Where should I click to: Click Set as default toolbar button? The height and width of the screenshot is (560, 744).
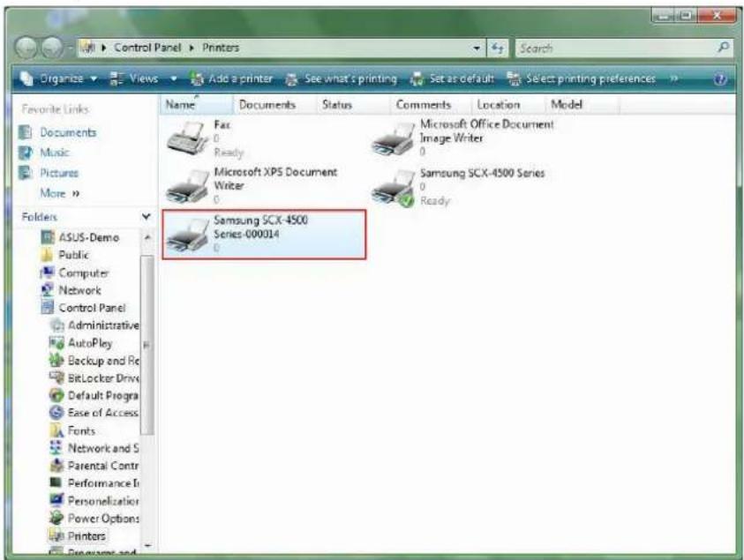(453, 78)
